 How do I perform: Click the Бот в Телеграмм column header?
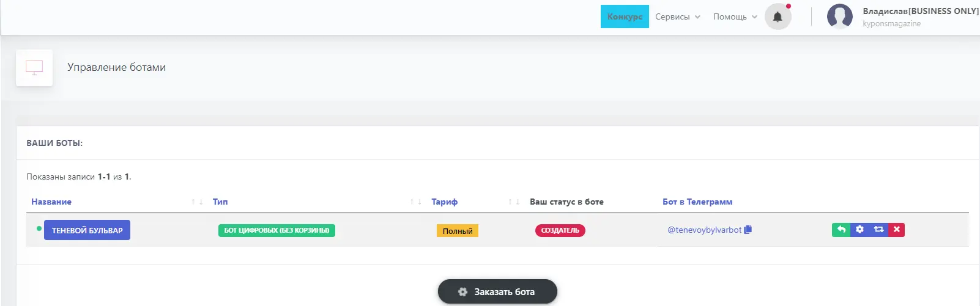pos(697,202)
